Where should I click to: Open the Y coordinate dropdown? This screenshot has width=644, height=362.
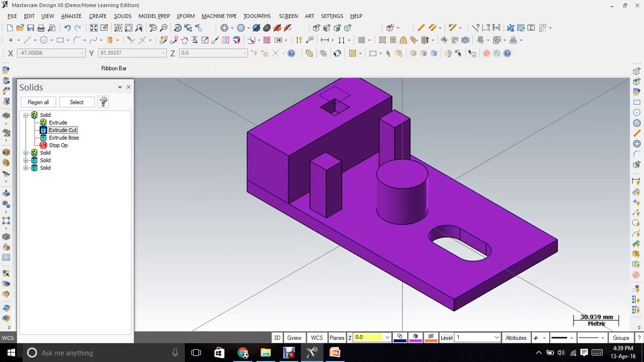tap(163, 53)
